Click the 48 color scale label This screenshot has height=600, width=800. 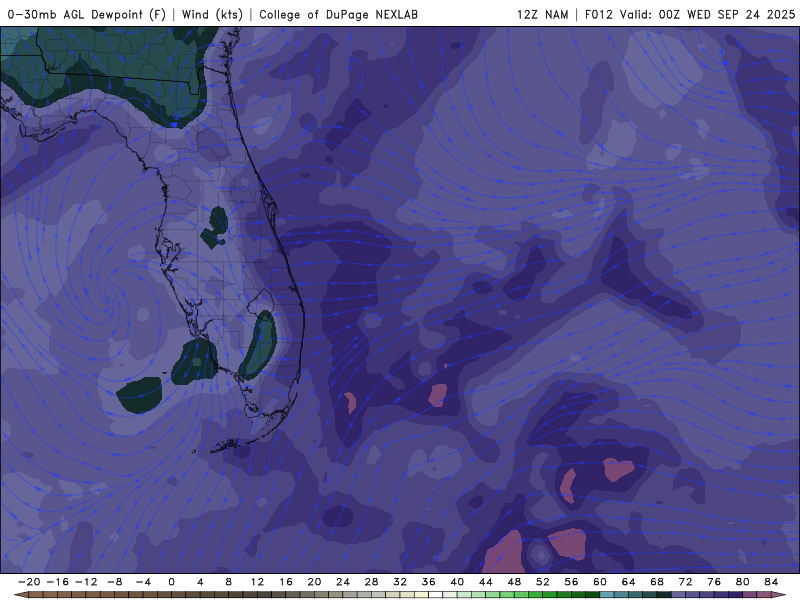point(514,582)
